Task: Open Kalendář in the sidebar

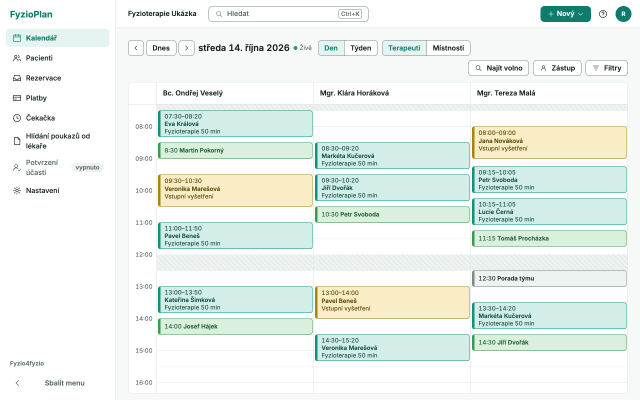Action: 58,38
